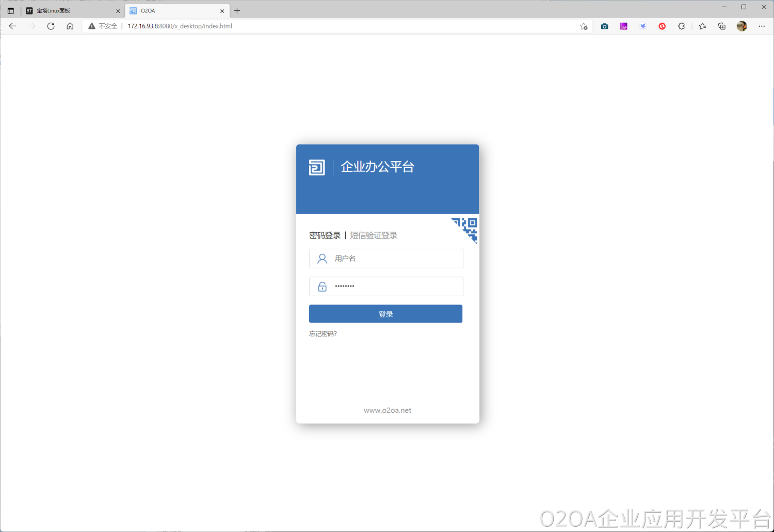Click the blue bird extension icon
Screen dimensions: 774x532
[x=643, y=26]
